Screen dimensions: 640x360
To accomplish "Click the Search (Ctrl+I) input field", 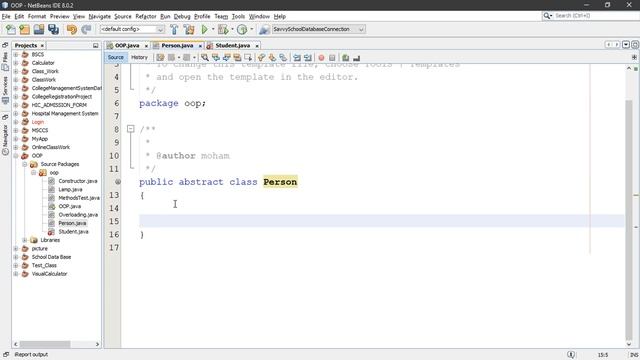I will coord(596,16).
